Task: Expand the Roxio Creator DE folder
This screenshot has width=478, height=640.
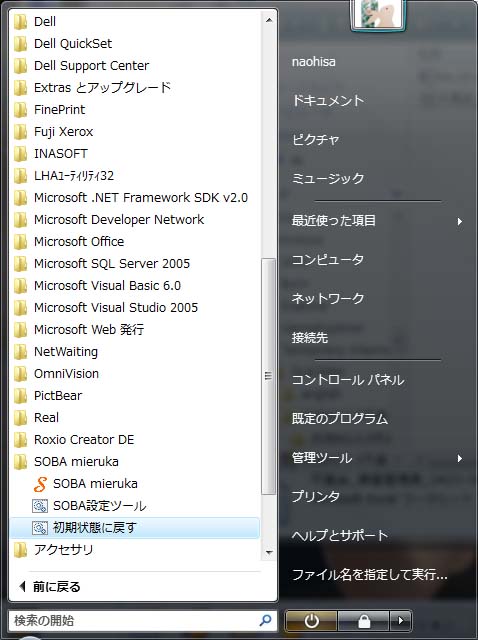Action: pos(84,440)
